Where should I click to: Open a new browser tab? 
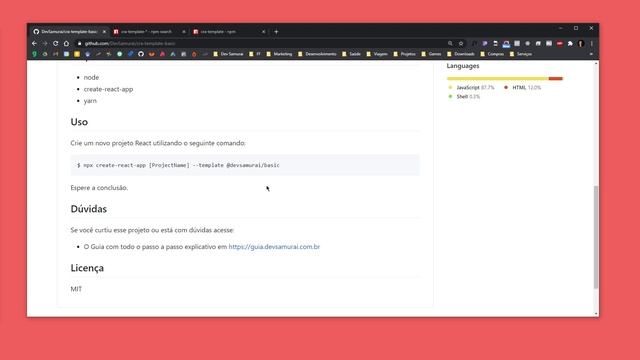(276, 31)
